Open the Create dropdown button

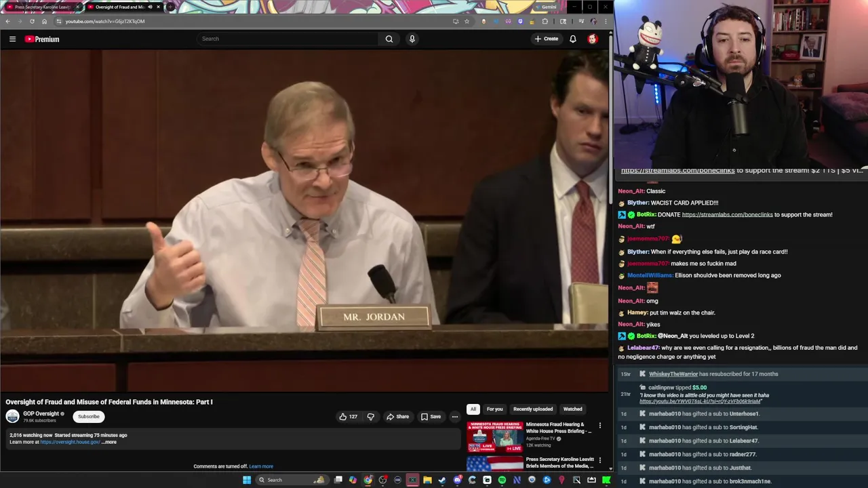point(546,39)
